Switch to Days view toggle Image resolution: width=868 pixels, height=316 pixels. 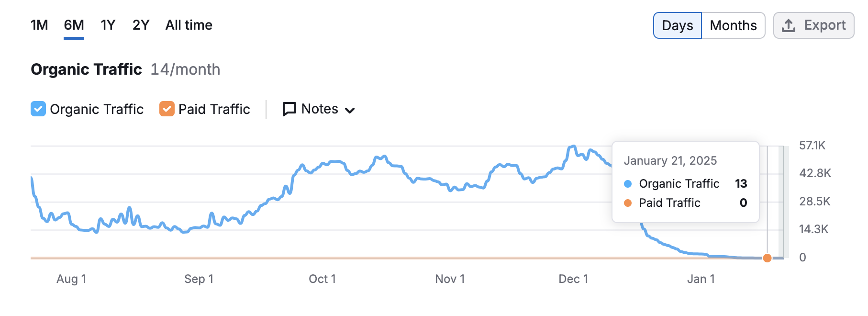coord(677,25)
